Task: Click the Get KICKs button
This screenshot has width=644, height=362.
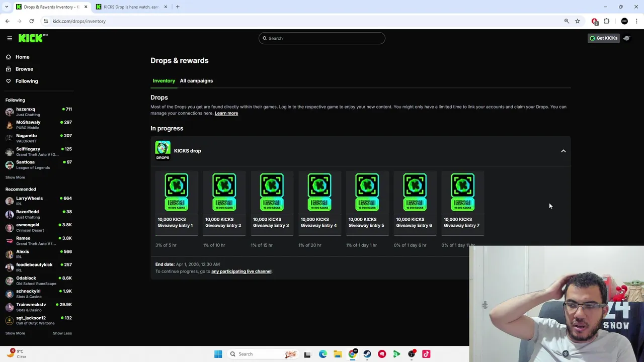Action: [603, 38]
